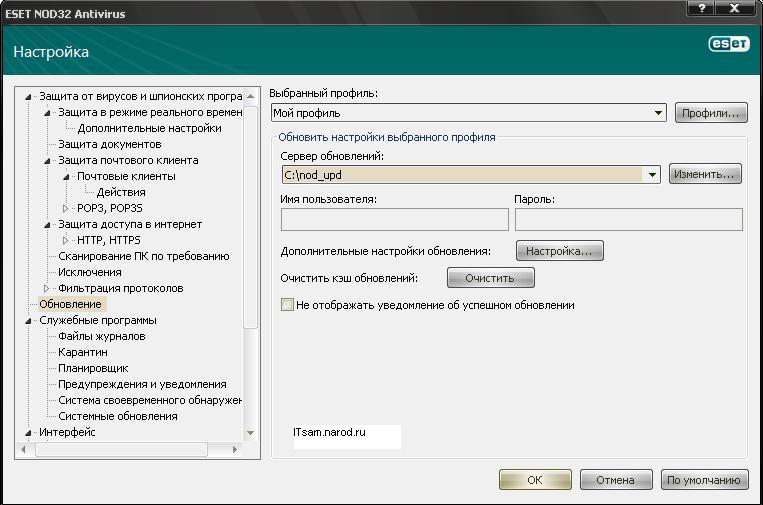The width and height of the screenshot is (763, 505).
Task: Click the 'Имя пользователя' input field
Action: 395,220
